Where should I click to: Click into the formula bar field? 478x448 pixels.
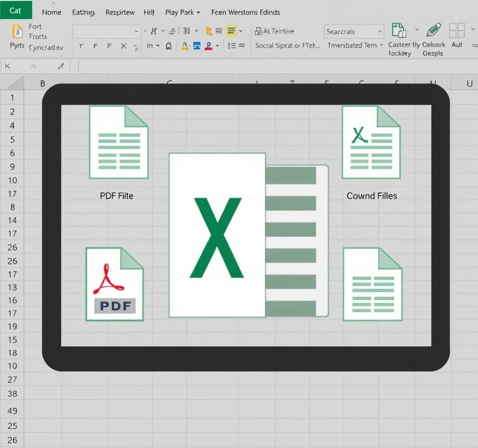pos(275,67)
